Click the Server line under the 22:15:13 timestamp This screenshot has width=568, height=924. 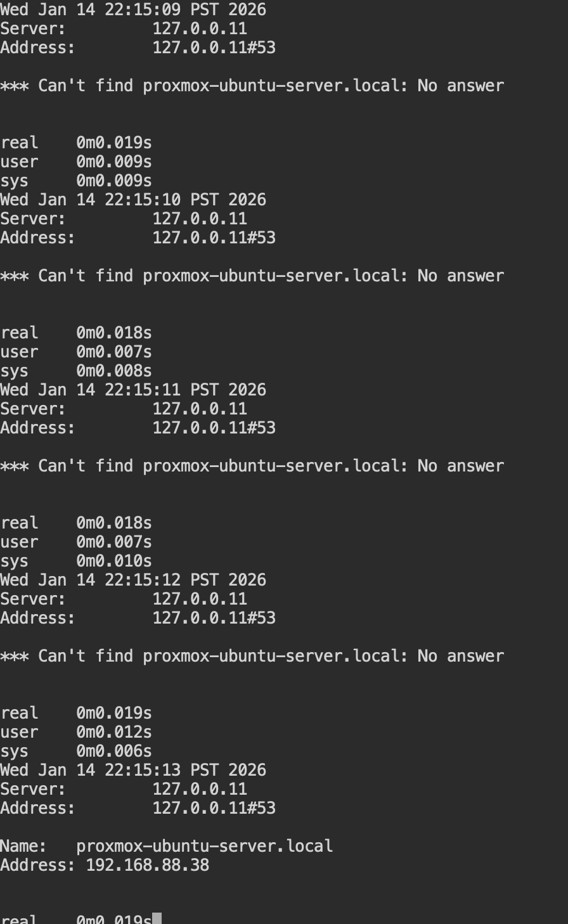pyautogui.click(x=124, y=789)
